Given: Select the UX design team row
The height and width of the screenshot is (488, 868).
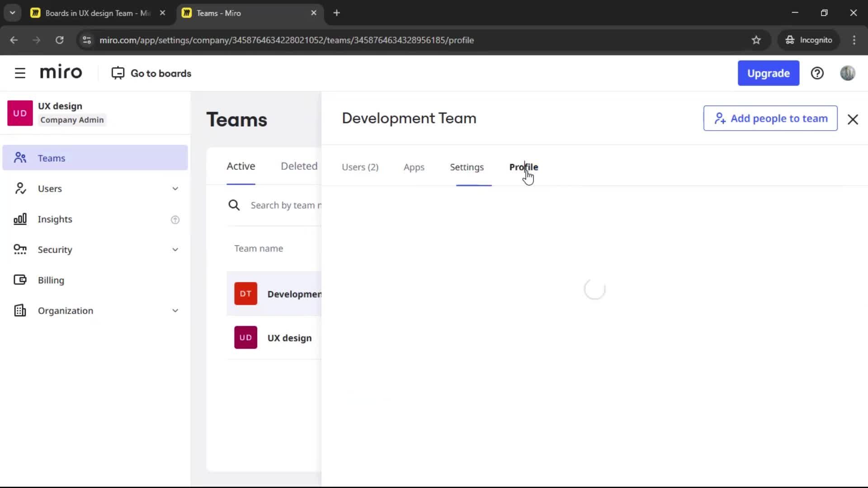Looking at the screenshot, I should pyautogui.click(x=274, y=338).
